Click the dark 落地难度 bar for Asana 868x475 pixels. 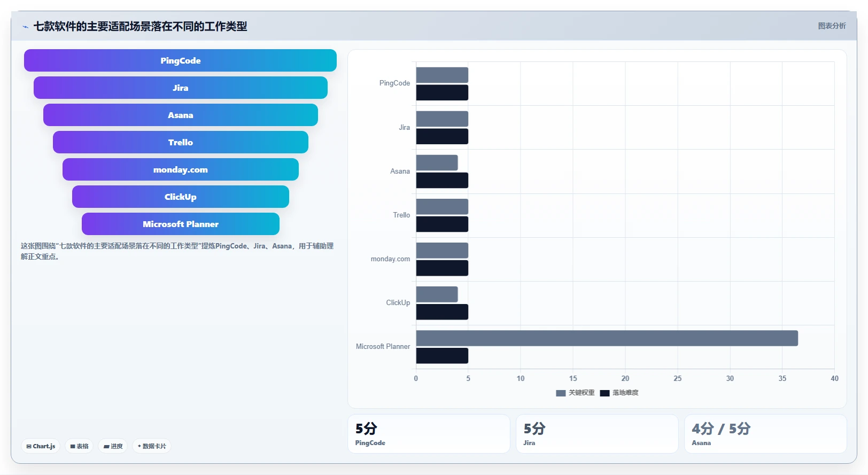click(x=442, y=180)
